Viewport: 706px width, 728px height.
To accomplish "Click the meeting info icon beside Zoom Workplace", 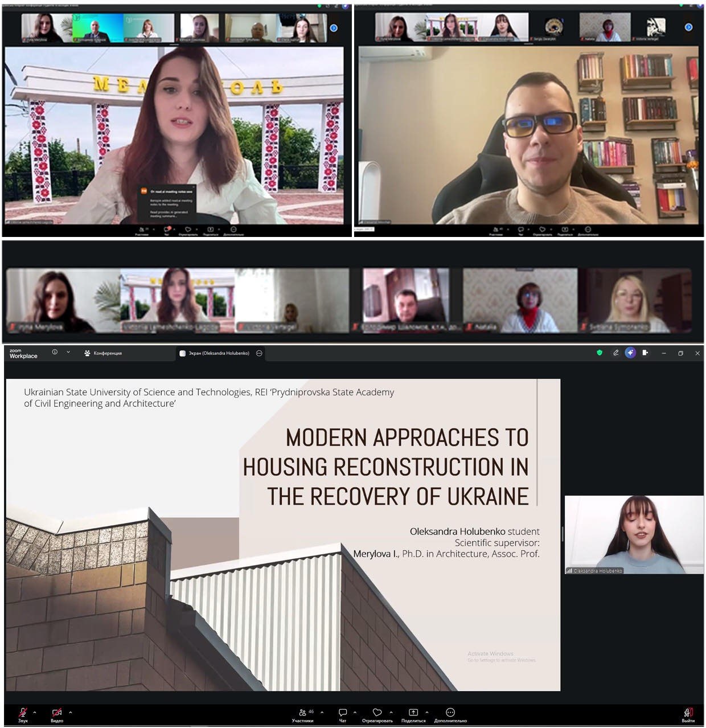I will pos(55,352).
